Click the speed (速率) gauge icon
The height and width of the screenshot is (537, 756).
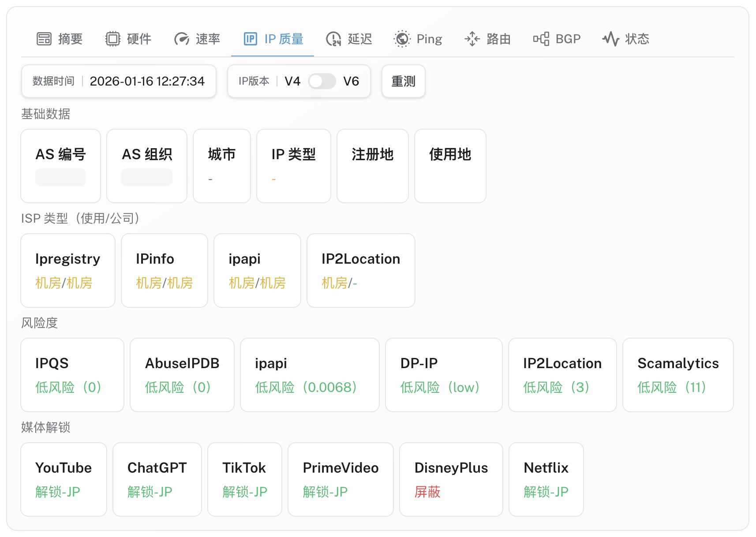181,39
